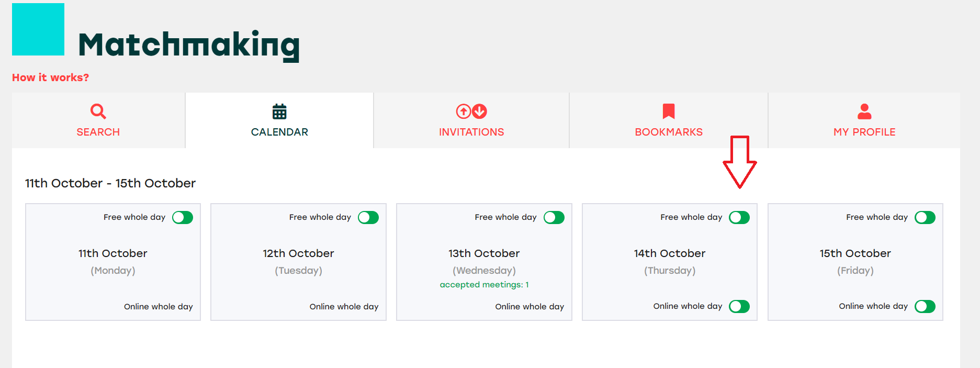Click the Bookmarks ribbon icon
Viewport: 980px width, 368px height.
(x=669, y=111)
